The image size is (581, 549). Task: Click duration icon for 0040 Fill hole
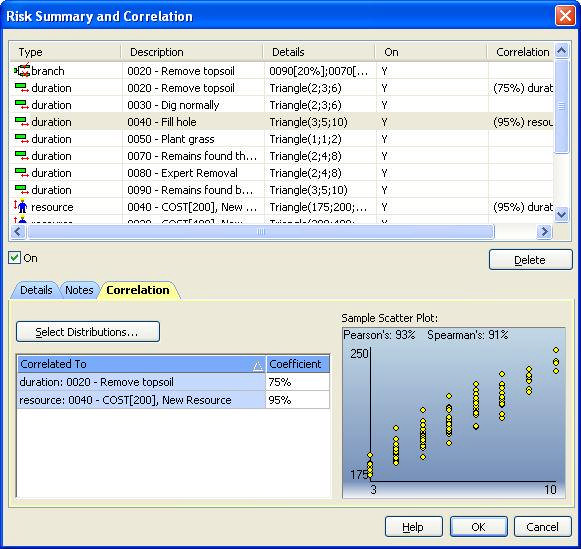(x=21, y=122)
